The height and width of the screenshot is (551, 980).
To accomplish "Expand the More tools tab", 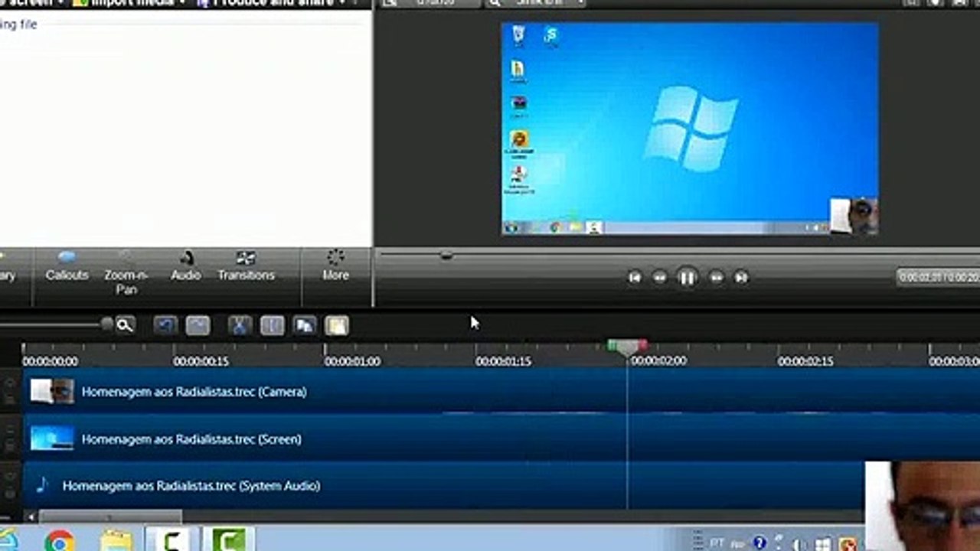I will click(x=335, y=266).
